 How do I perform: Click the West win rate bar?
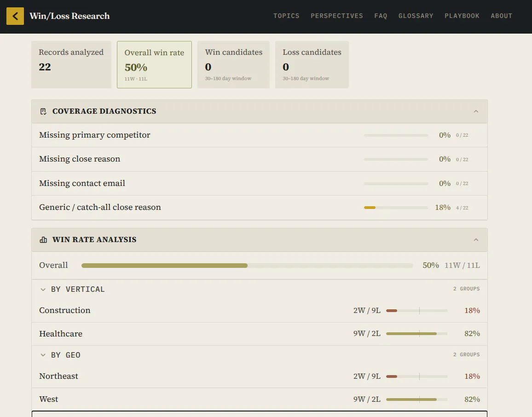(416, 400)
